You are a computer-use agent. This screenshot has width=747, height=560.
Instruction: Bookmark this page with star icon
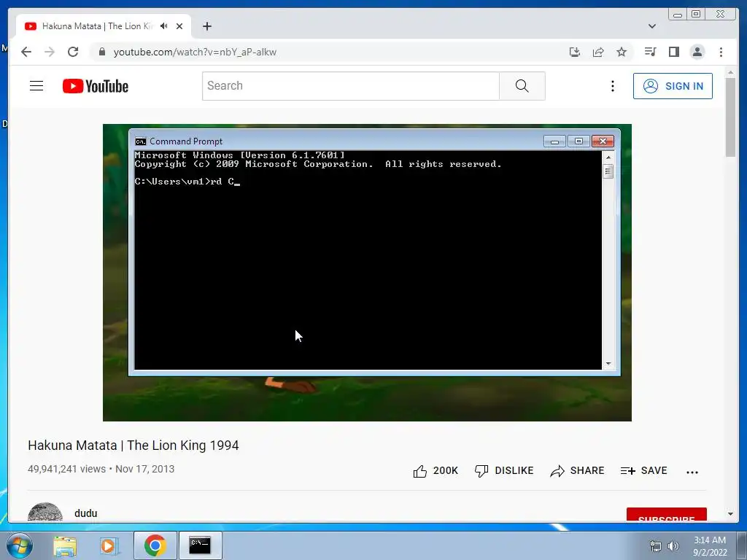[622, 52]
